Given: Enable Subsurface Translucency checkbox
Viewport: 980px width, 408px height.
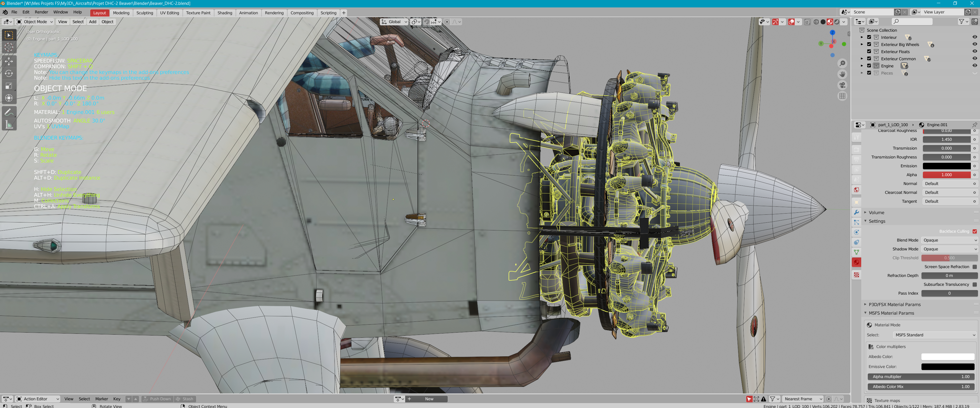Looking at the screenshot, I should click(975, 284).
